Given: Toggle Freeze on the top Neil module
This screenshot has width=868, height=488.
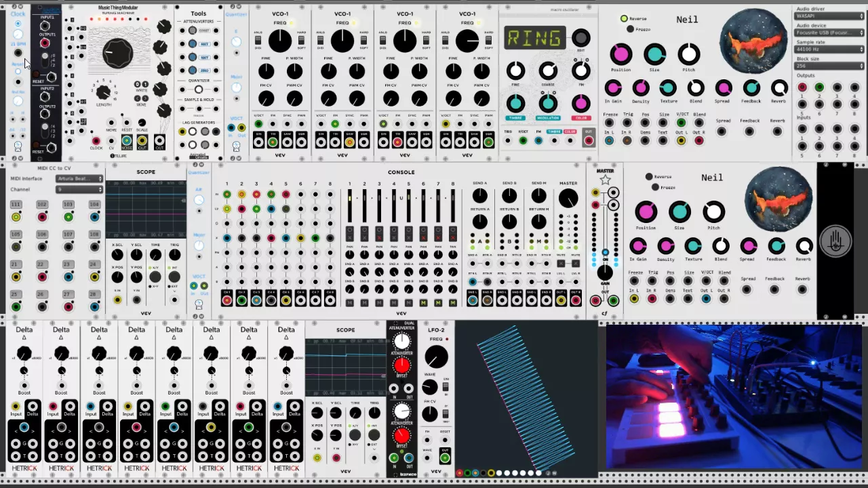Looking at the screenshot, I should [630, 29].
